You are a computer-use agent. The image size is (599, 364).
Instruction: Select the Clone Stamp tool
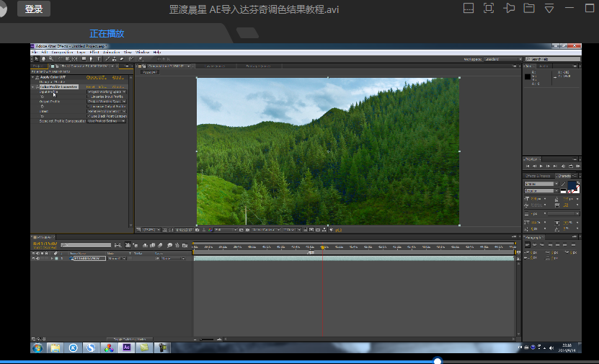114,59
